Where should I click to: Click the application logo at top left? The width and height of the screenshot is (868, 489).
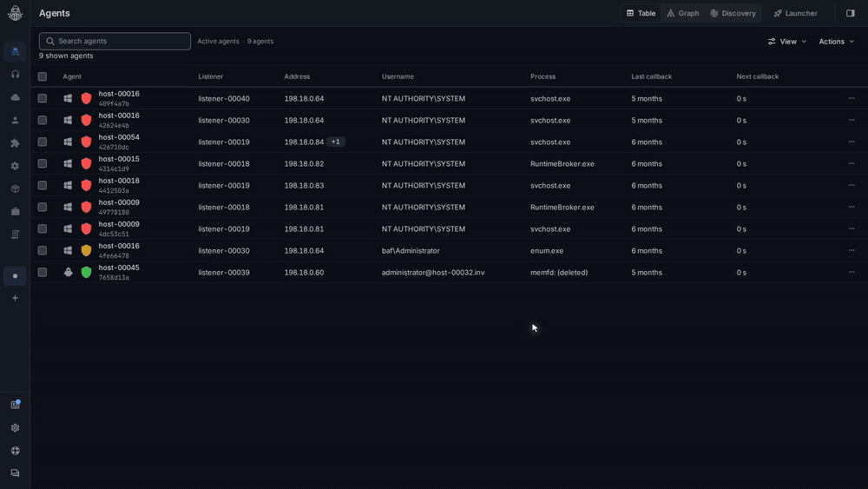pos(15,13)
